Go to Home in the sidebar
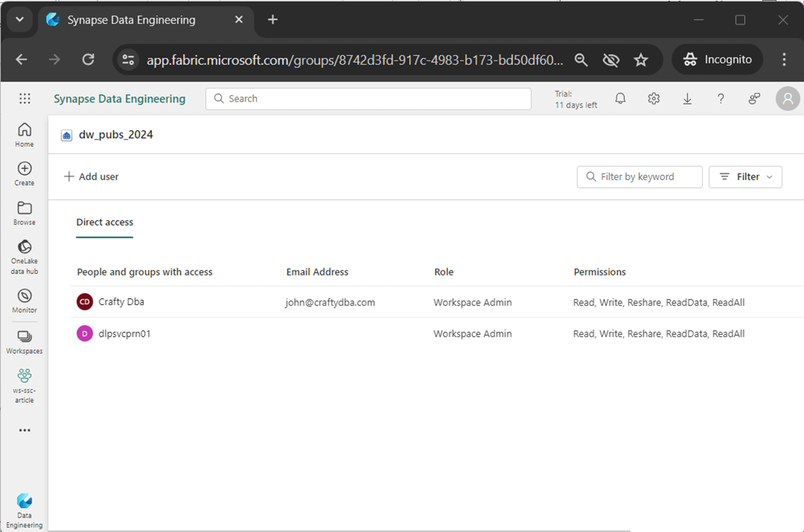 25,135
